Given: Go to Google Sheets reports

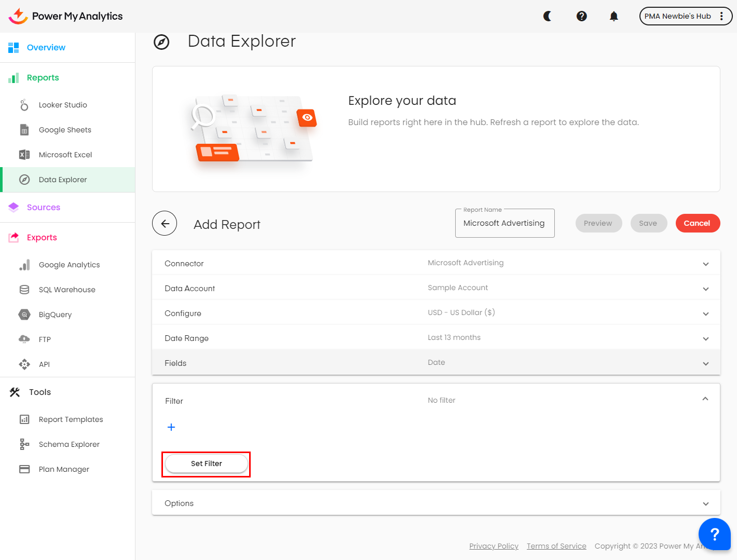Looking at the screenshot, I should (65, 130).
